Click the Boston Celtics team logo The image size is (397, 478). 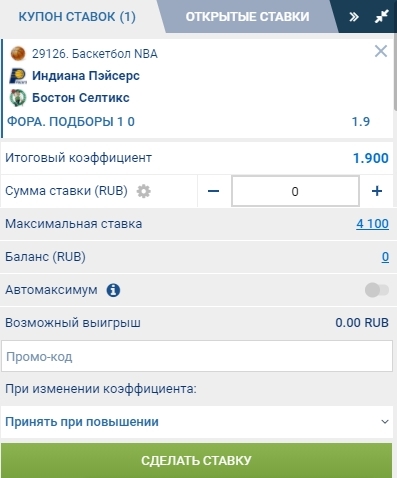click(x=18, y=98)
